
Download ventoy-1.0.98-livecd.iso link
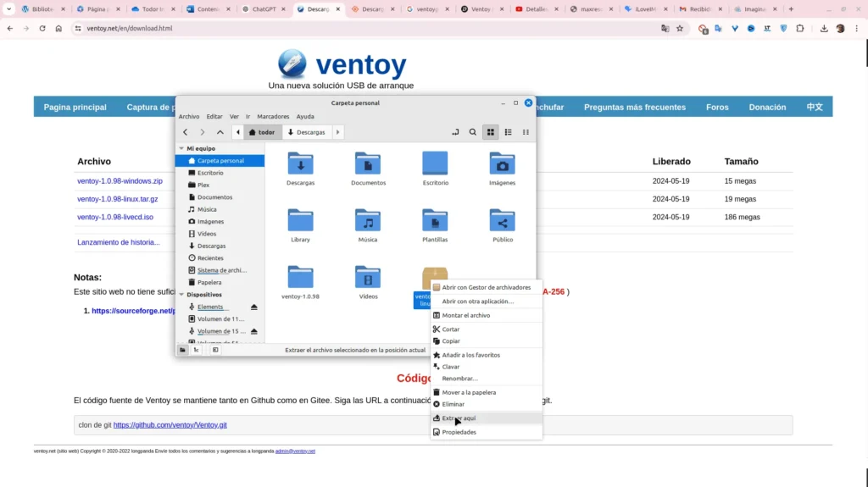coord(115,217)
